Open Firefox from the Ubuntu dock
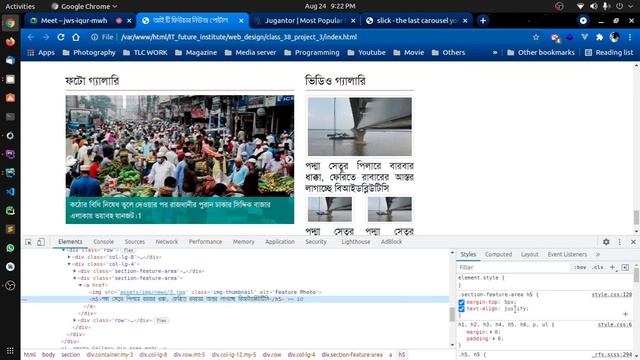The width and height of the screenshot is (640, 360). pyautogui.click(x=10, y=42)
